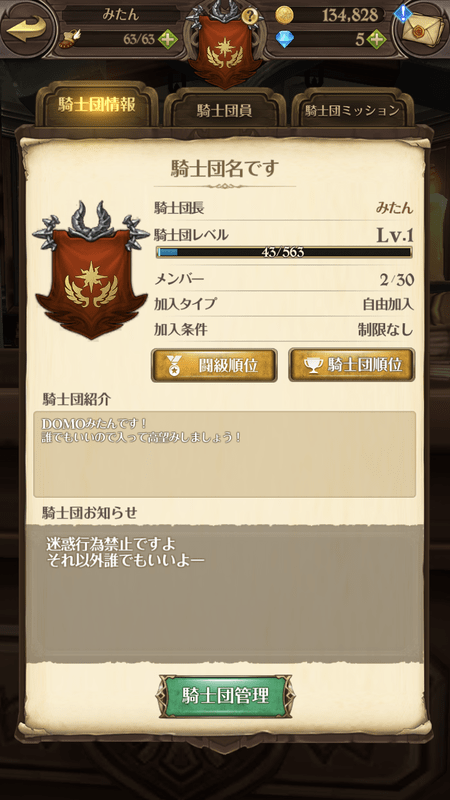Tap the 騎士団お知らせ notice text area
This screenshot has height=800, width=450.
click(x=224, y=594)
